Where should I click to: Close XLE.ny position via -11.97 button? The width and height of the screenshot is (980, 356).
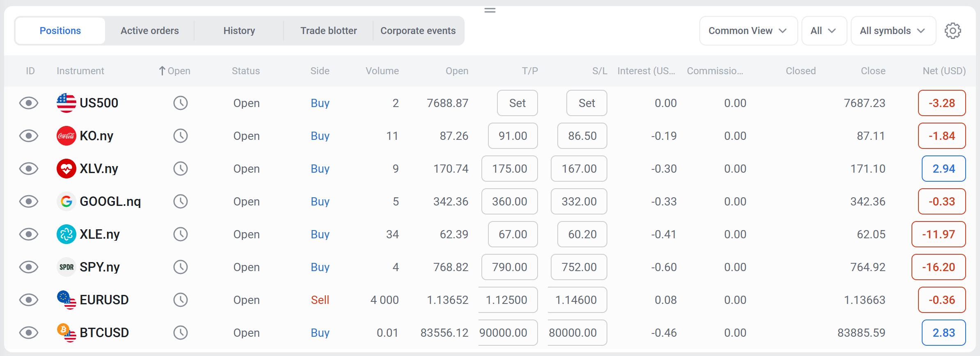(939, 234)
